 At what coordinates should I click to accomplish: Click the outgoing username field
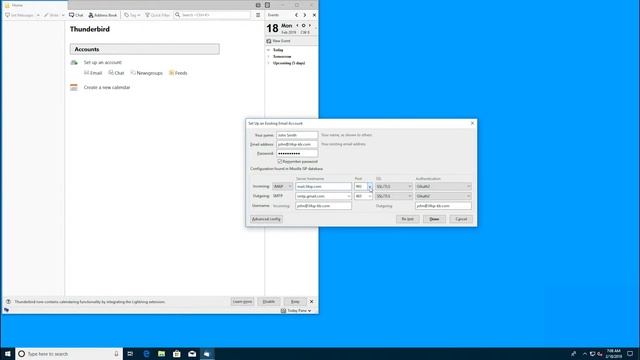coord(443,206)
